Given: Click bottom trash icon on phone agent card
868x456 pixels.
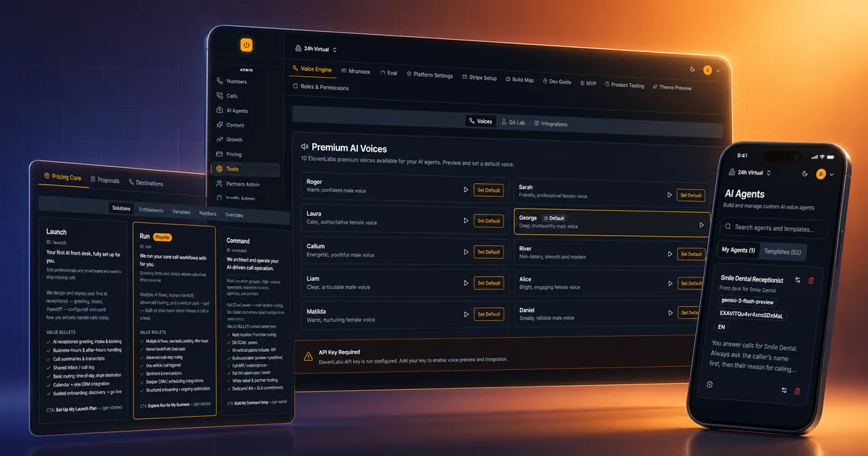Looking at the screenshot, I should coord(797,391).
